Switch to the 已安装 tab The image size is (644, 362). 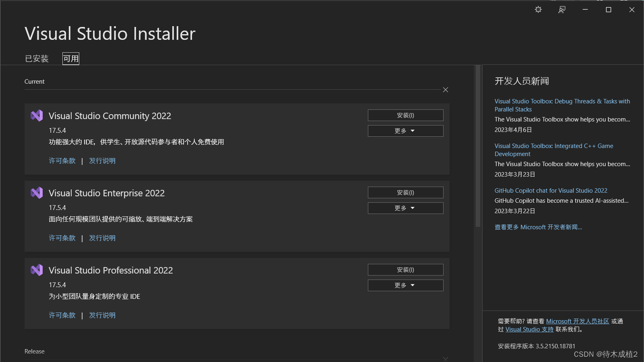click(x=37, y=59)
